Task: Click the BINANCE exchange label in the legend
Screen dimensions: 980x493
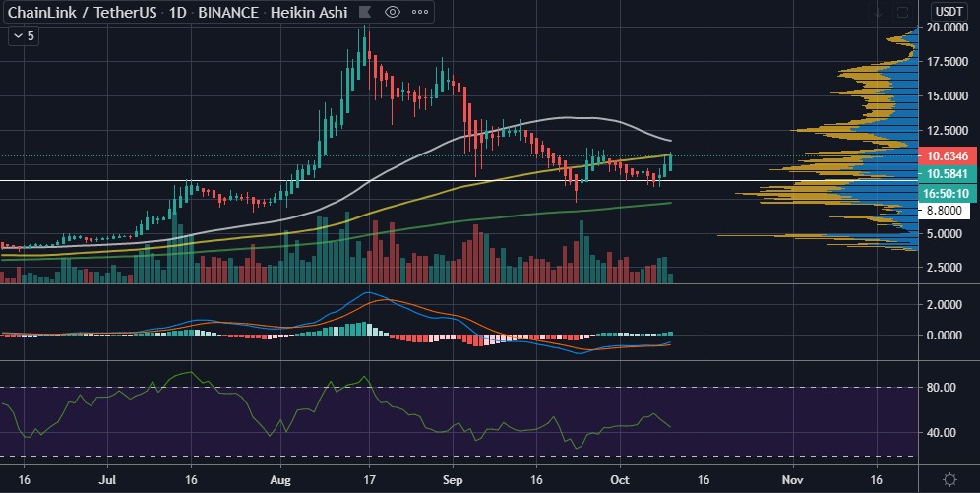Action: pyautogui.click(x=228, y=12)
